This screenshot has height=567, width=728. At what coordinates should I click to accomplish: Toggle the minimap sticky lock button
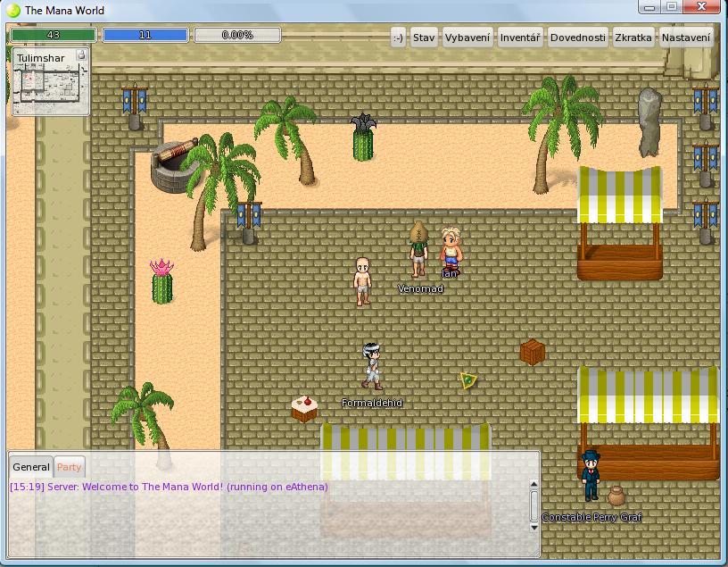point(81,55)
